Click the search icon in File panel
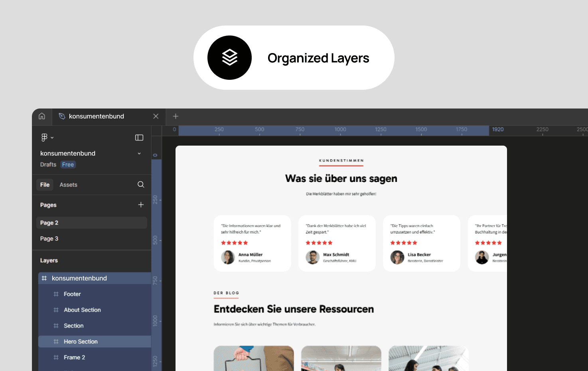The image size is (588, 371). coord(141,184)
